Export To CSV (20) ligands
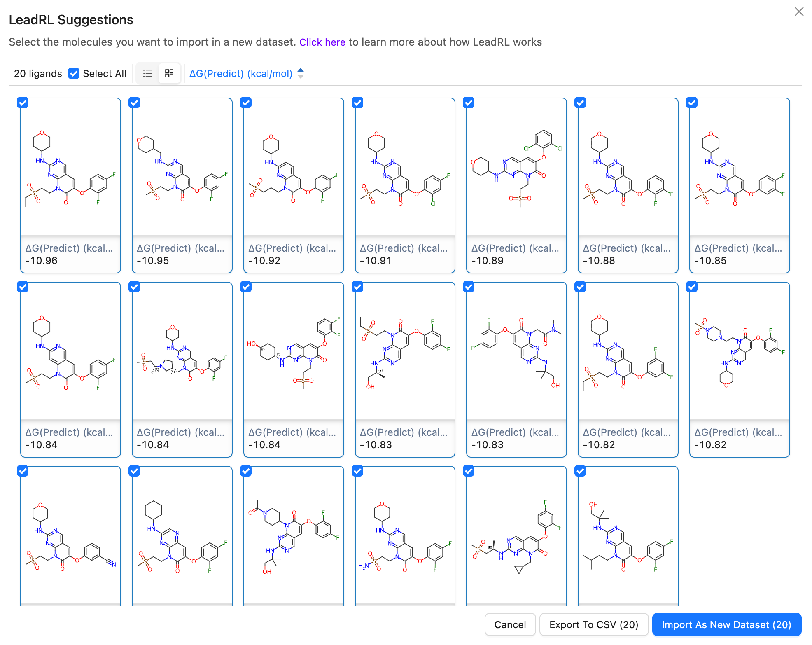 pyautogui.click(x=593, y=624)
